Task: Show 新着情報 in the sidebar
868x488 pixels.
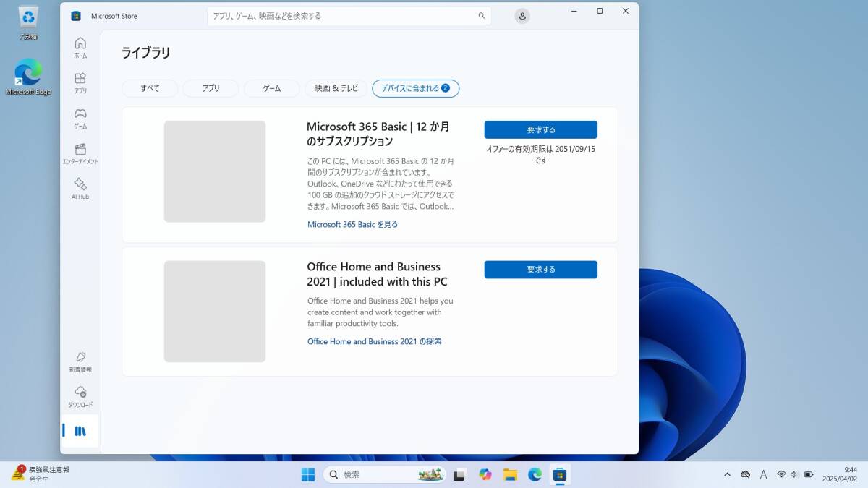Action: click(x=80, y=361)
